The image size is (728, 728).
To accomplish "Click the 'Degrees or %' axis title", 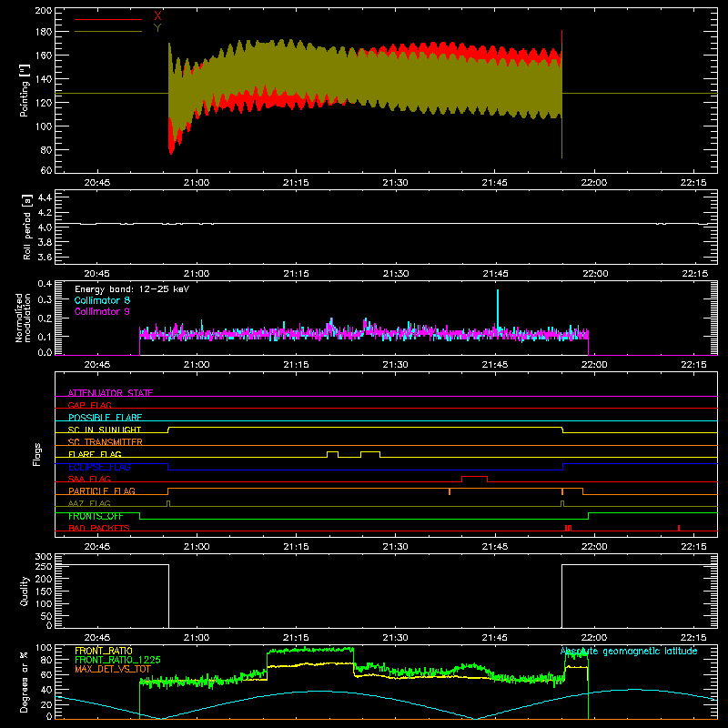I will coord(25,682).
